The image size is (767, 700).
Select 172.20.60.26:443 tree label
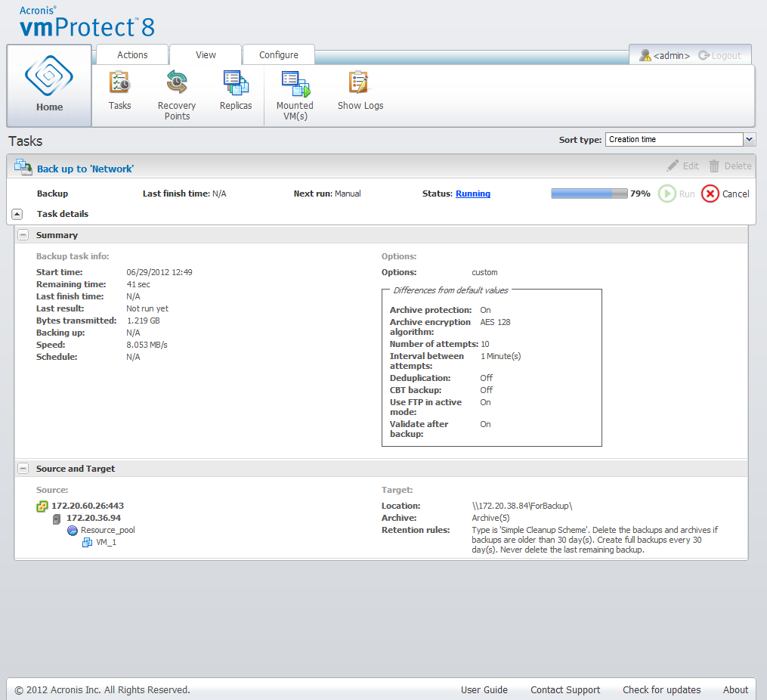point(88,506)
